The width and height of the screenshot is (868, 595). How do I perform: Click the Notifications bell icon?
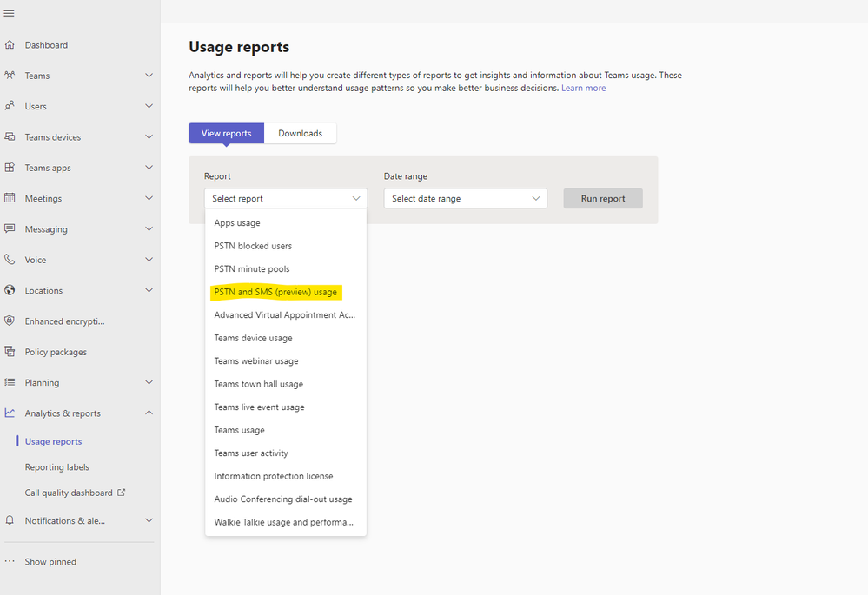point(10,520)
